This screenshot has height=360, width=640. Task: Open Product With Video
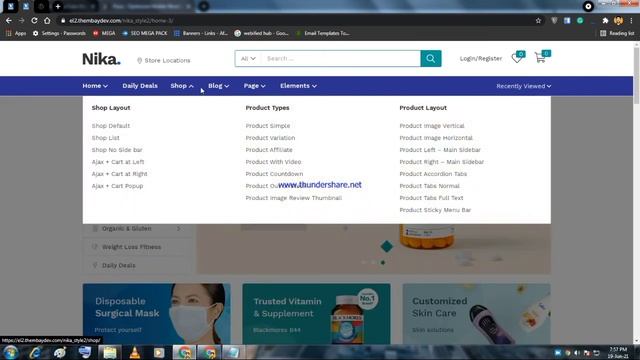coord(273,162)
